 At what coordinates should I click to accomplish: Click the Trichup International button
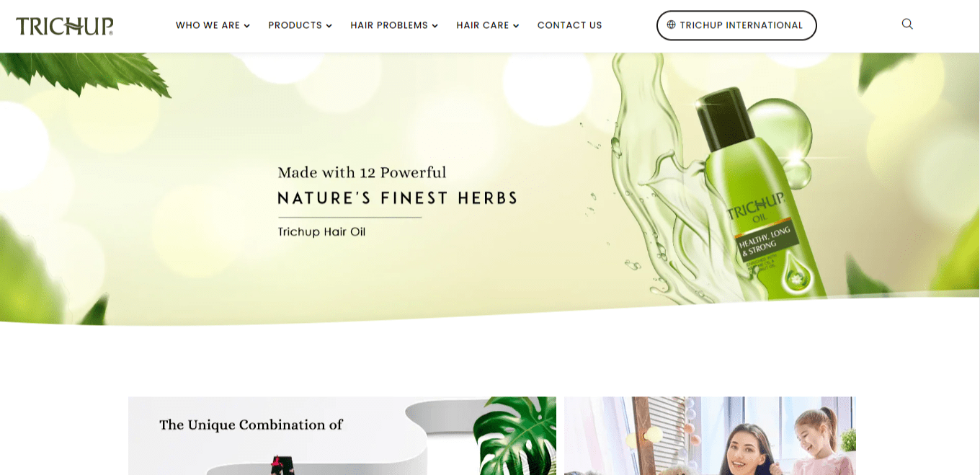click(x=736, y=25)
